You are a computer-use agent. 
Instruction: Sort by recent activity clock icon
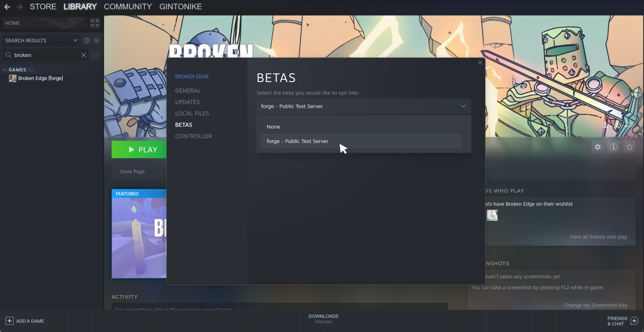(87, 40)
